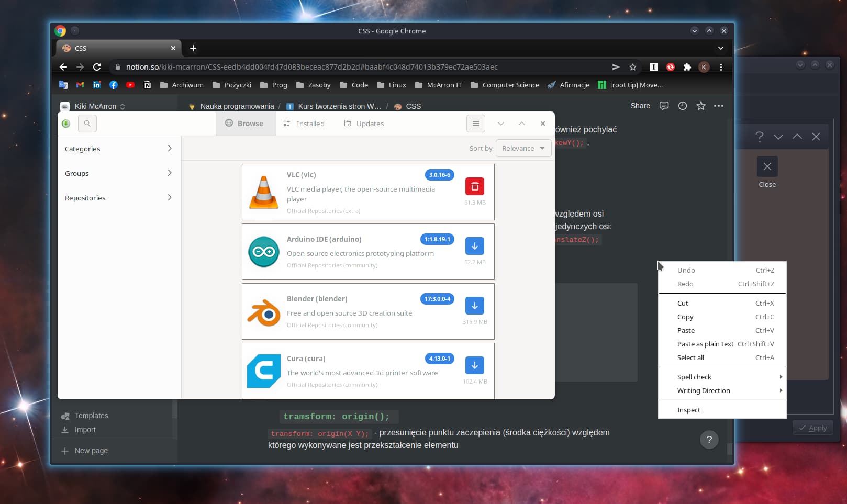847x504 pixels.
Task: Switch to the Installed tab
Action: tap(304, 124)
